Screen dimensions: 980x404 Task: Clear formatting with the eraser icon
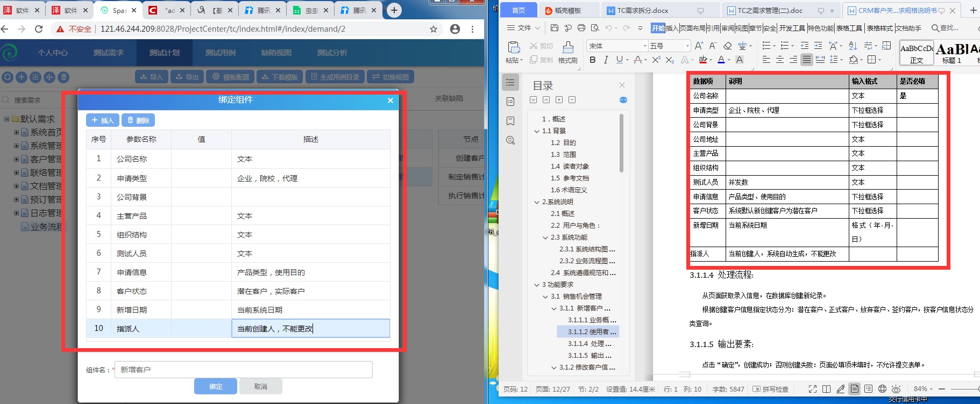[727, 46]
